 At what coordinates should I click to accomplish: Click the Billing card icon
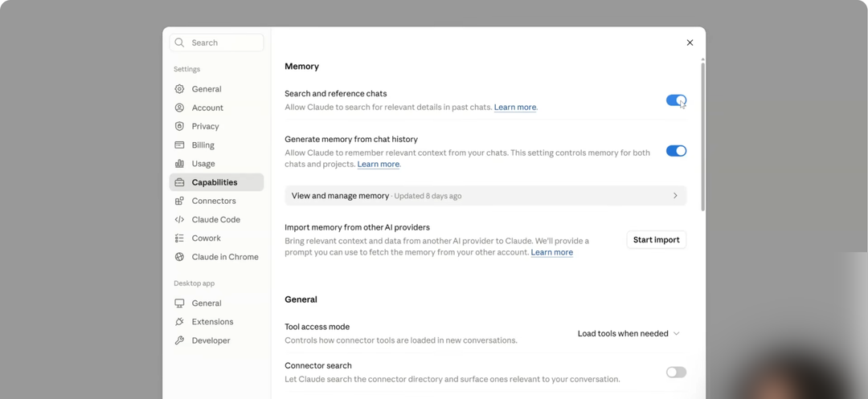point(179,145)
